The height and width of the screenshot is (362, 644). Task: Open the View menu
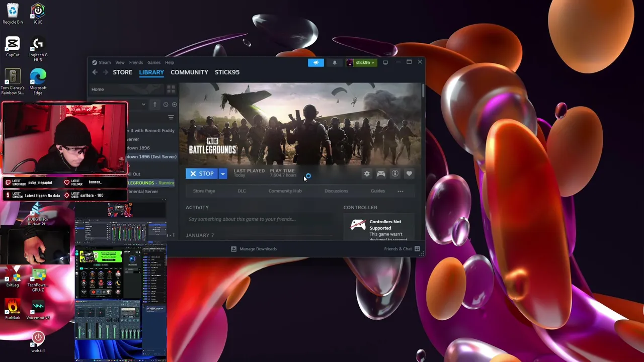(120, 62)
